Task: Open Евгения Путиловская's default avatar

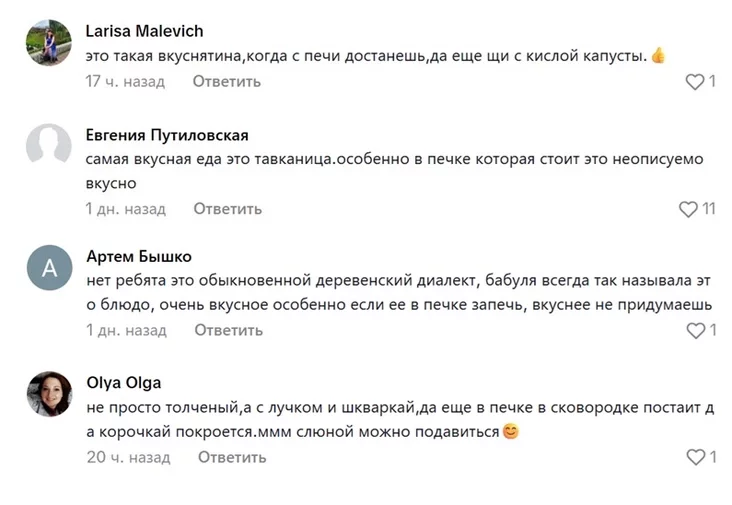Action: click(49, 146)
